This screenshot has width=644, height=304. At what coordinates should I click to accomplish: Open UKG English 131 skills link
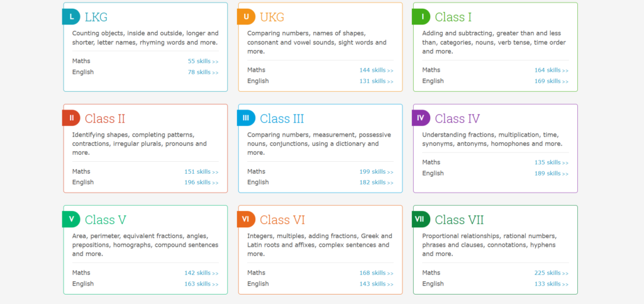tap(376, 81)
